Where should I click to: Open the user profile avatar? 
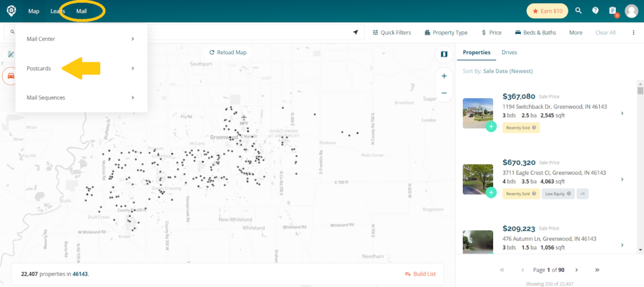click(x=631, y=11)
